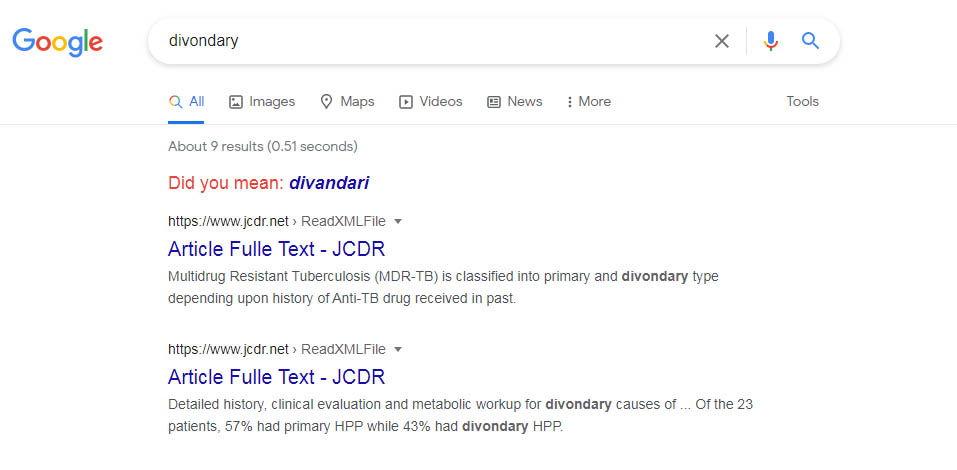Start voice search with the microphone icon
Viewport: 957px width, 470px height.
coord(771,41)
